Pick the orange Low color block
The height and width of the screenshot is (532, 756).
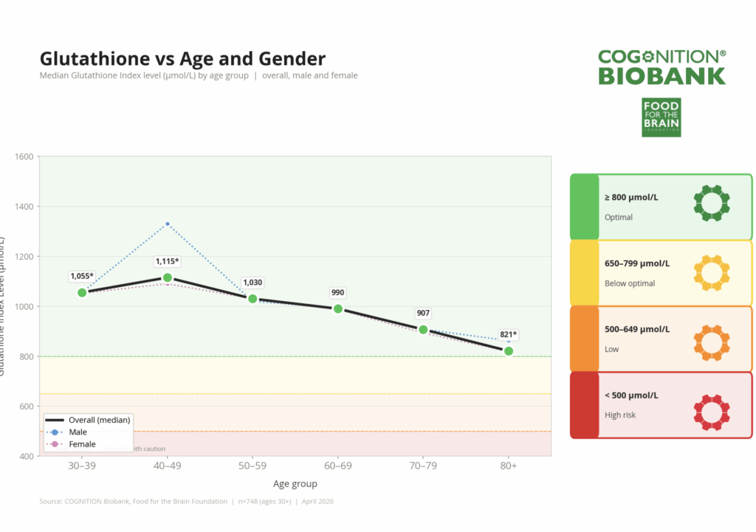click(584, 339)
